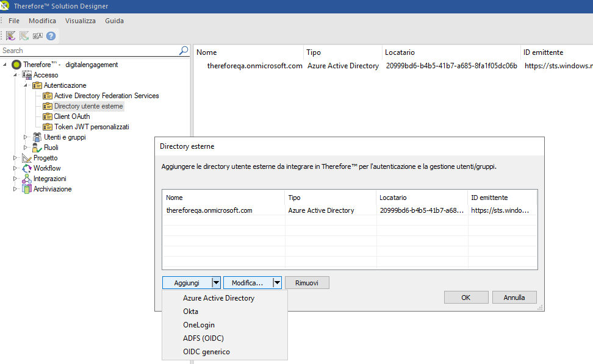Select the Utenti e gruppi icon
This screenshot has height=364, width=593.
(x=37, y=137)
